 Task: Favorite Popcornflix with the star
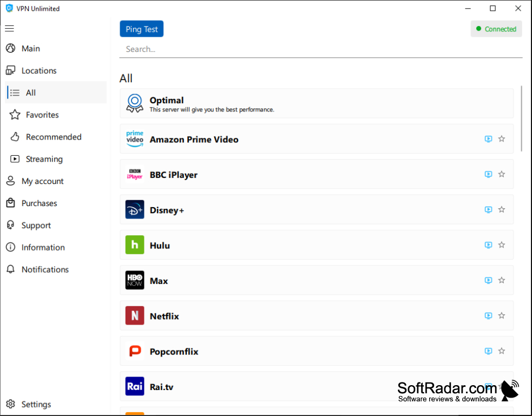click(502, 351)
